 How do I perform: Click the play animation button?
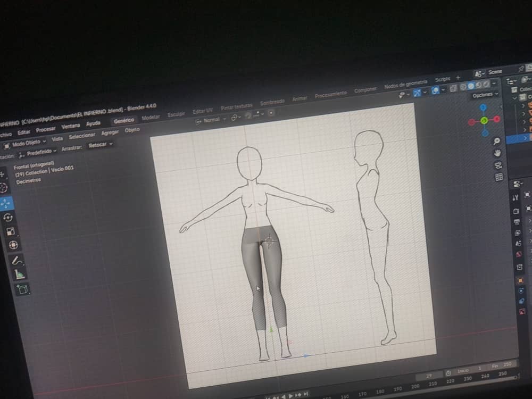click(290, 396)
